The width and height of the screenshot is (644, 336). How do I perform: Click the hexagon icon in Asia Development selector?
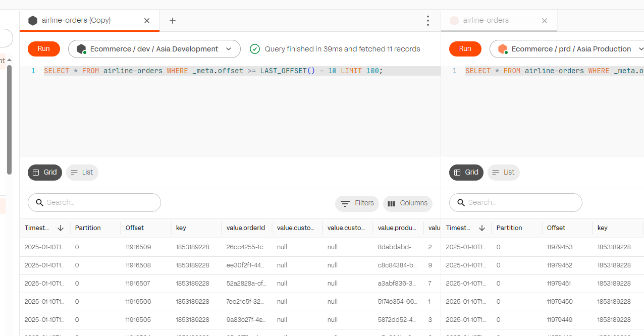click(81, 49)
